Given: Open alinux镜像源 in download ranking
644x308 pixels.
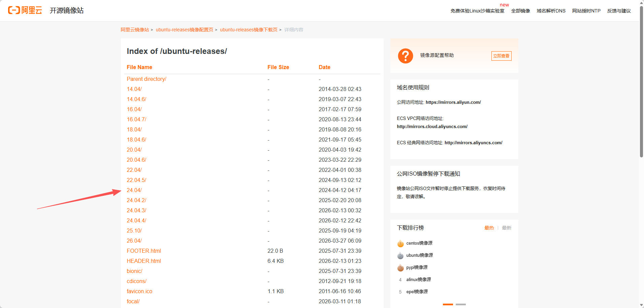Looking at the screenshot, I should 419,279.
